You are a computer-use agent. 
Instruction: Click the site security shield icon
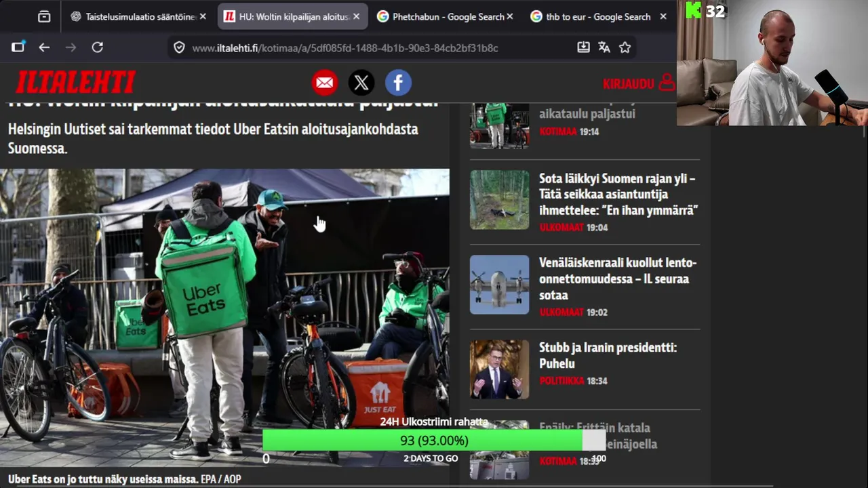pyautogui.click(x=179, y=47)
